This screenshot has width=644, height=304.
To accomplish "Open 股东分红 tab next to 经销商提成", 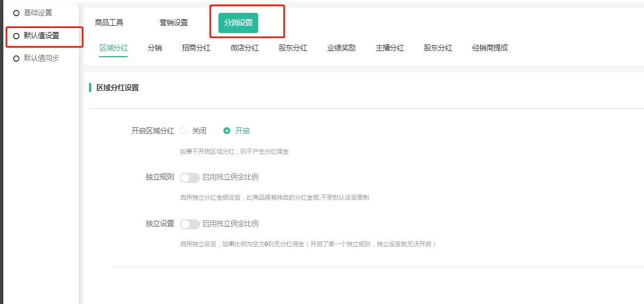I will point(438,48).
